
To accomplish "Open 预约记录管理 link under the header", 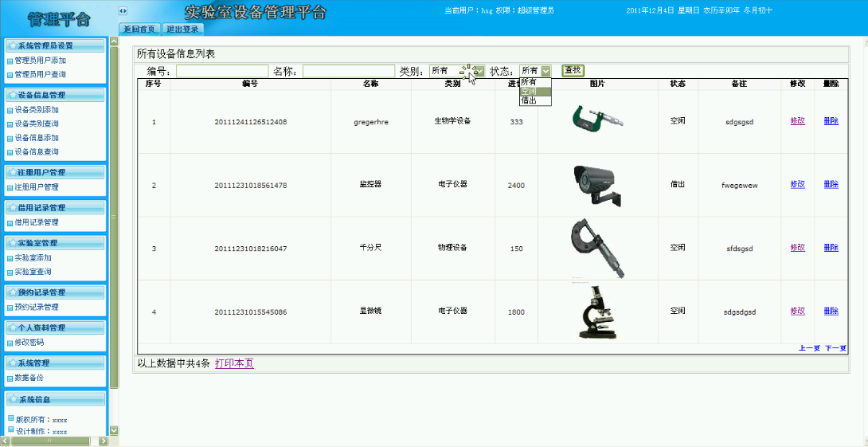I will coord(37,307).
